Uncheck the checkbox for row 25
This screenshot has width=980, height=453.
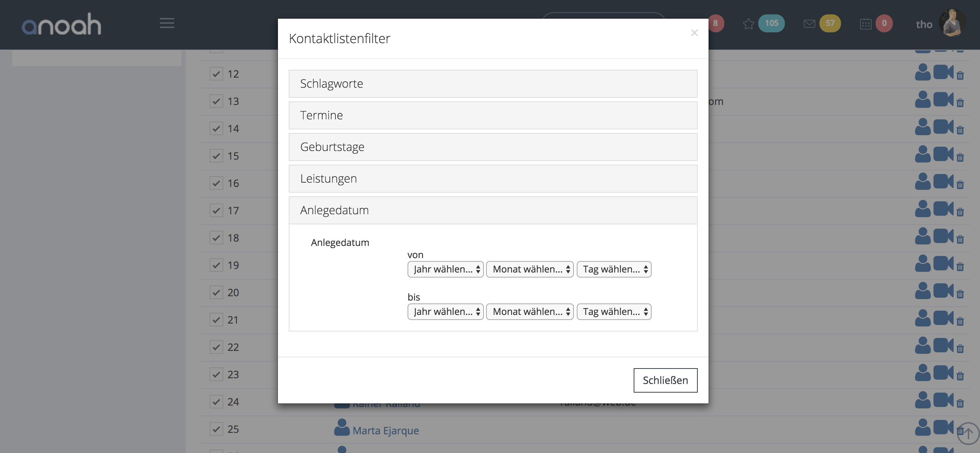(x=216, y=429)
